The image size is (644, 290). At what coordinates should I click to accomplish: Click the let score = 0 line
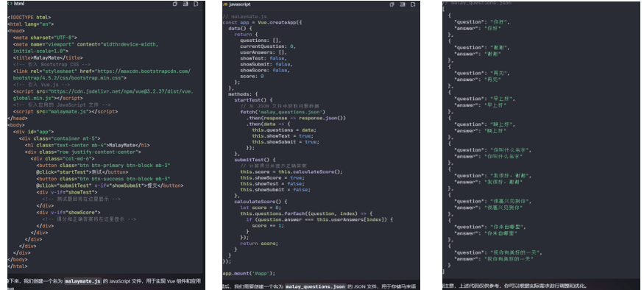(x=261, y=208)
